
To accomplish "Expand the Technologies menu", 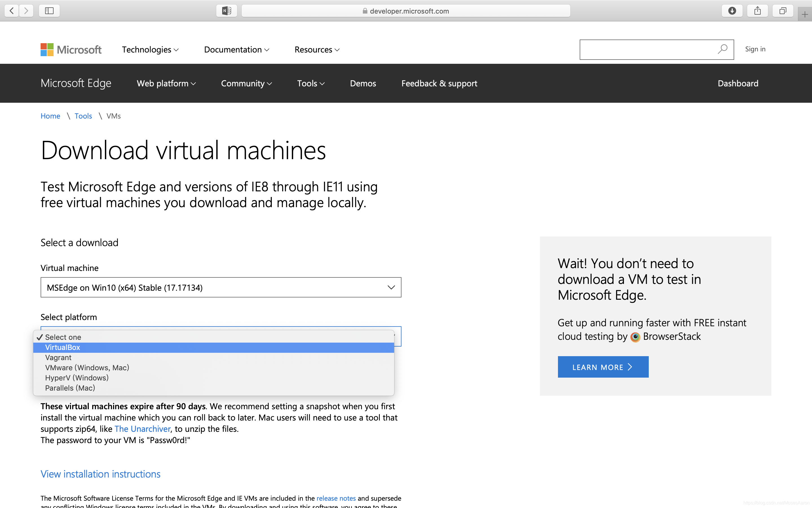I will 150,50.
